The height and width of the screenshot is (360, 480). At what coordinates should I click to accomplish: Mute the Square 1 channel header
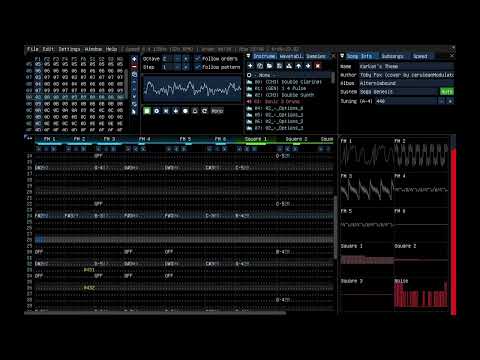pos(256,139)
